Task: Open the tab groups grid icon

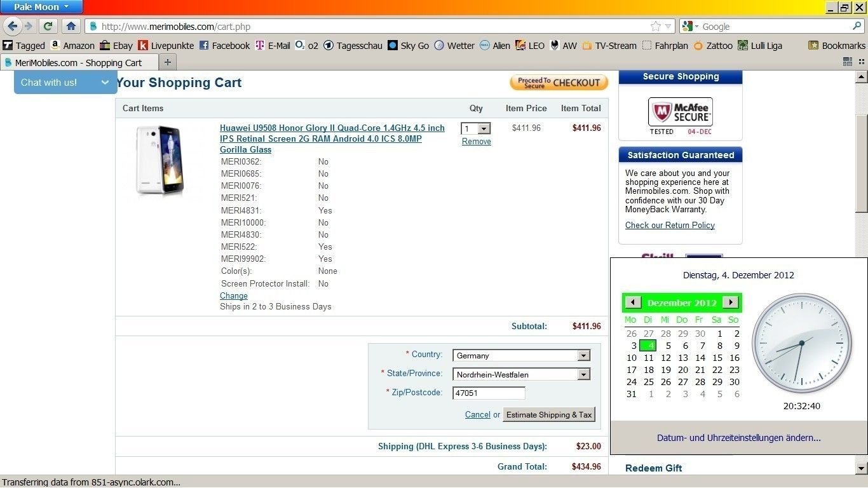Action: point(848,62)
